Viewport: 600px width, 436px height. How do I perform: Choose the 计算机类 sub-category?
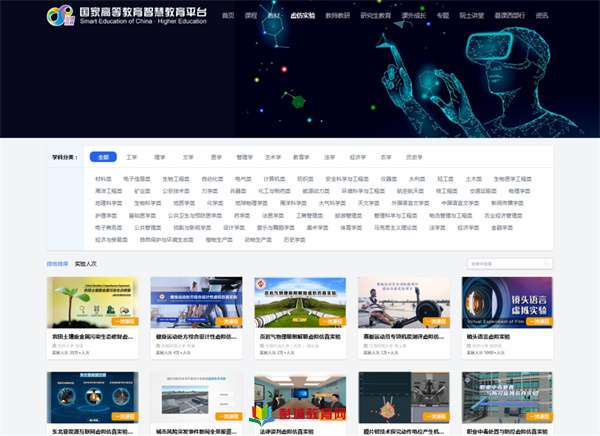pos(274,179)
